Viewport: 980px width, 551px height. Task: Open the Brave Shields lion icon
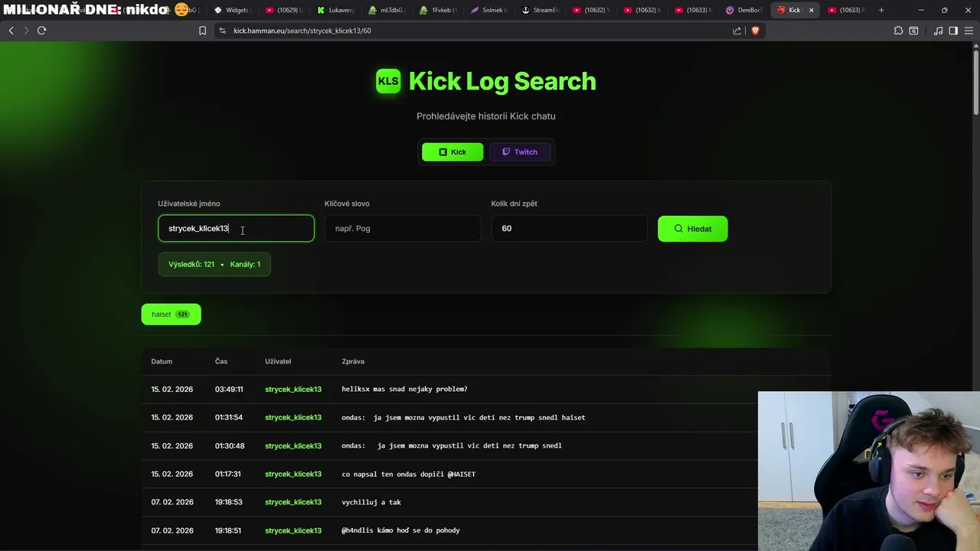pos(755,31)
